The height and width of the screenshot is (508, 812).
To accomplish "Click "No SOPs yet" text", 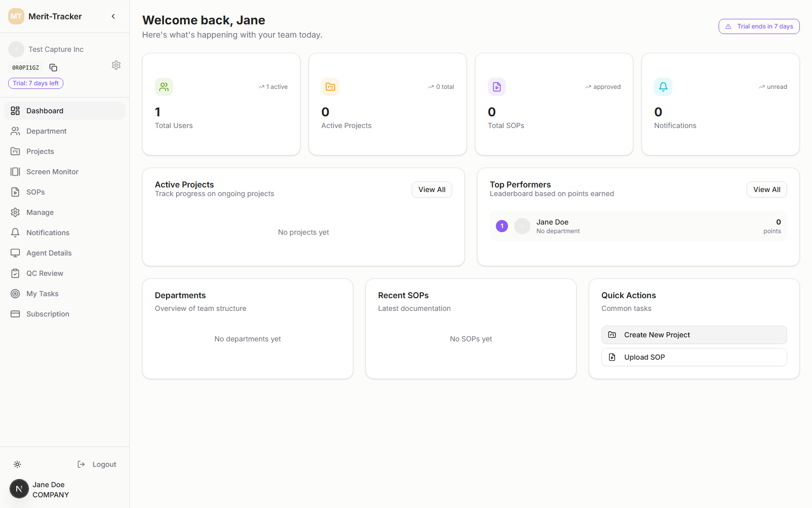I will tap(471, 339).
